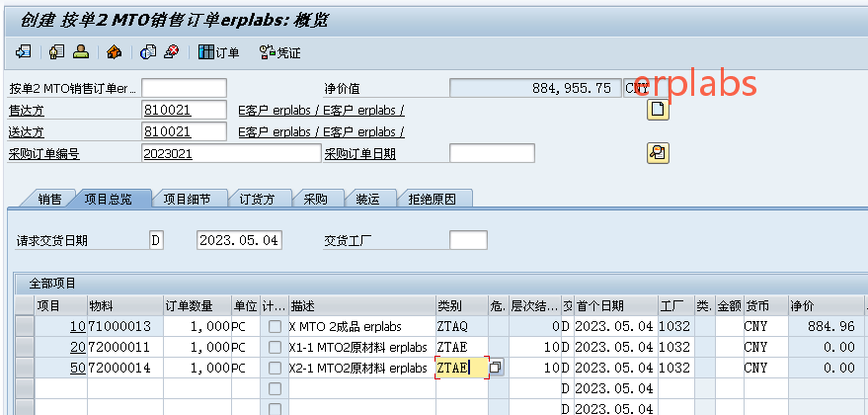Click the date format field showing D
The image size is (868, 415).
pyautogui.click(x=157, y=240)
